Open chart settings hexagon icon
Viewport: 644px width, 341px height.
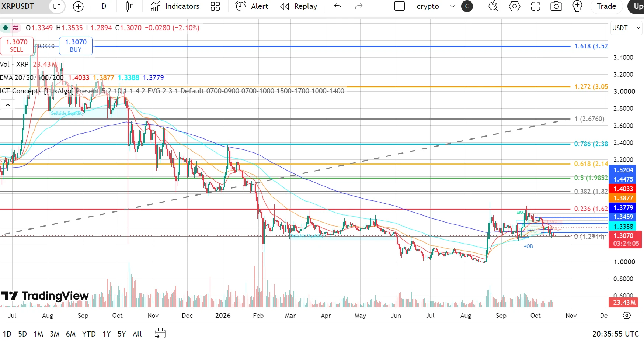click(x=515, y=6)
